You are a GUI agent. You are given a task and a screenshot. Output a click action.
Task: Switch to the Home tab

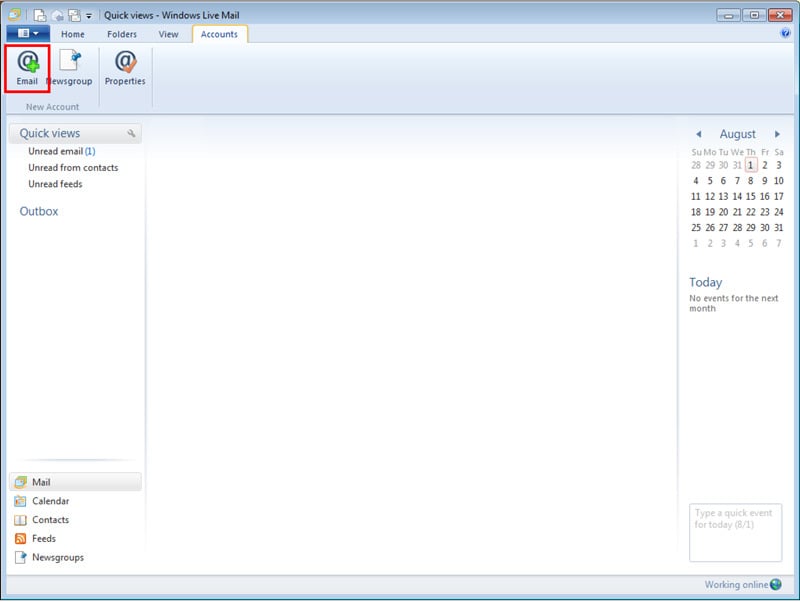tap(73, 34)
